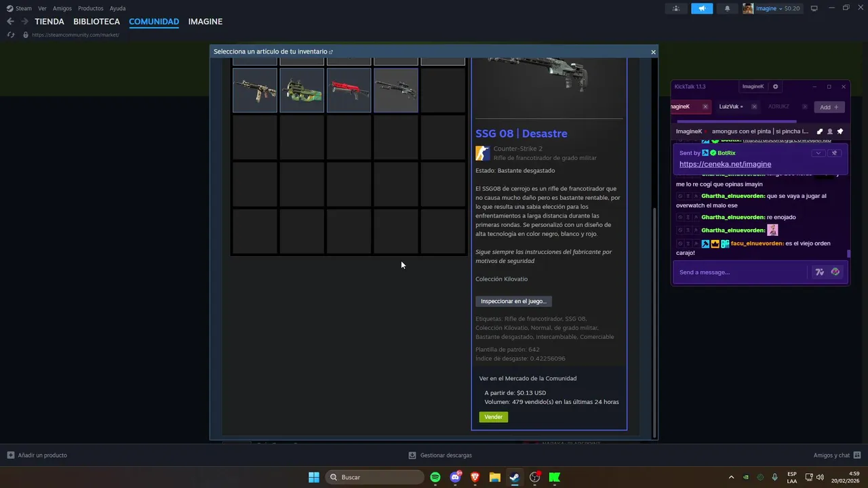Viewport: 868px width, 488px height.
Task: Go to the TIENDA tab
Action: [50, 22]
